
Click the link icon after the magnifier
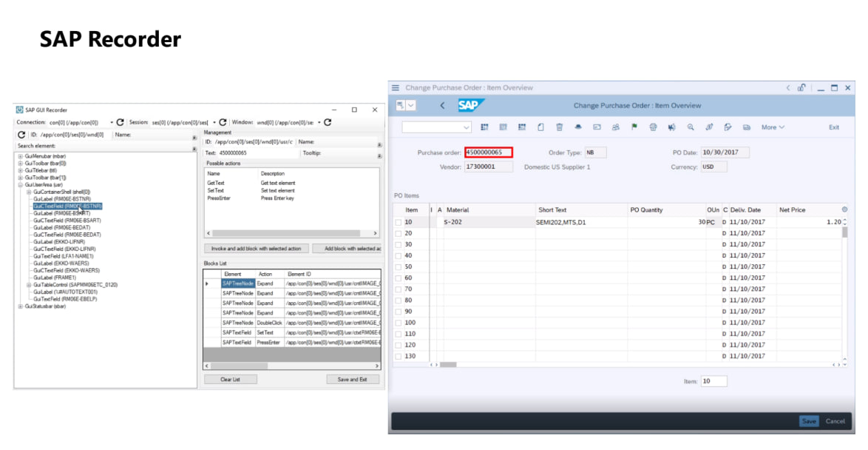point(709,127)
